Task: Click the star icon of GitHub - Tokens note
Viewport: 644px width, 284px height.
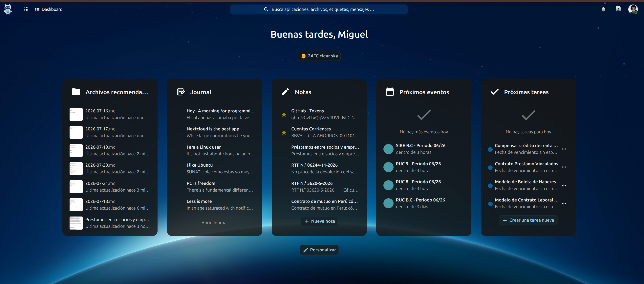Action: [x=284, y=115]
